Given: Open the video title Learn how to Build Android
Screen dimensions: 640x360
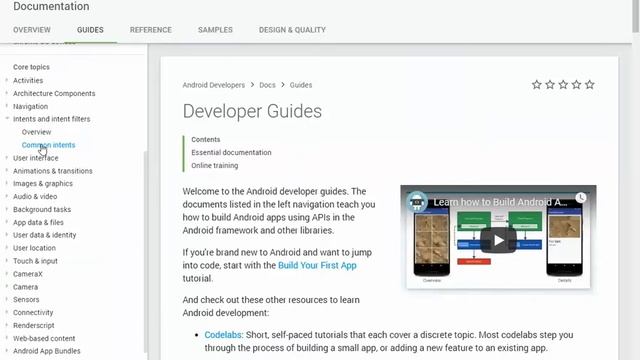Looking at the screenshot, I should point(500,202).
